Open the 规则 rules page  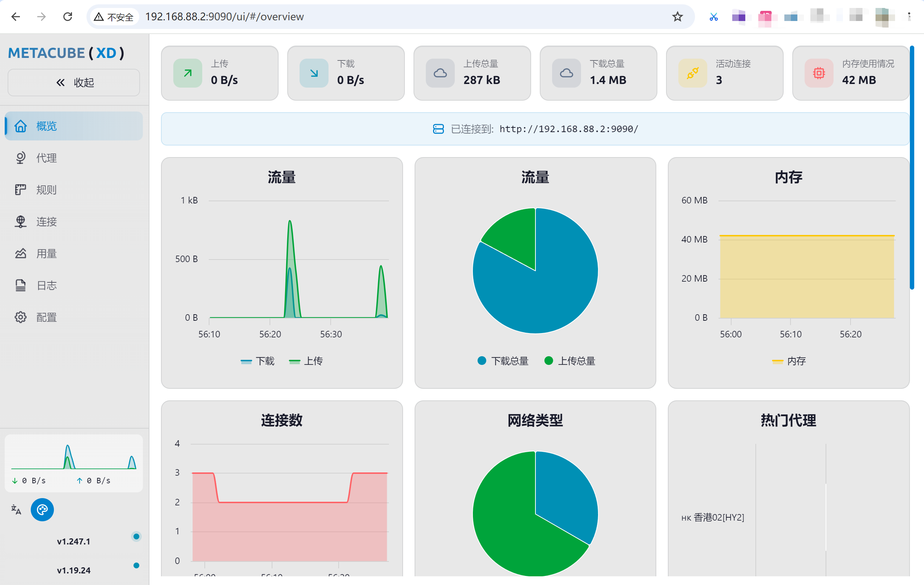(74, 190)
